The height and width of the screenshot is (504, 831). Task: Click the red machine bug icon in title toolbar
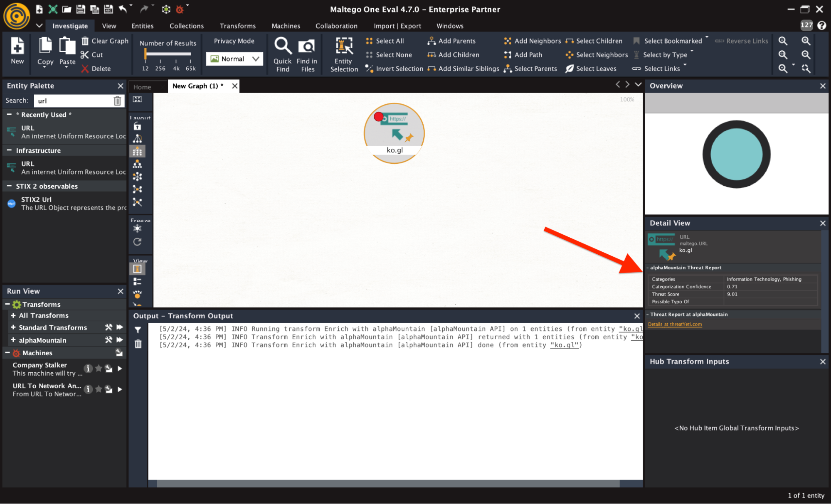pyautogui.click(x=180, y=9)
